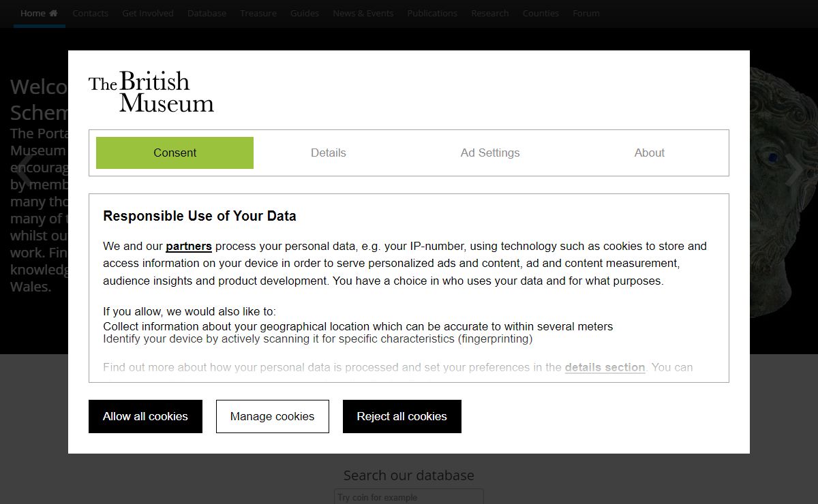Open the Contacts menu item

click(91, 13)
